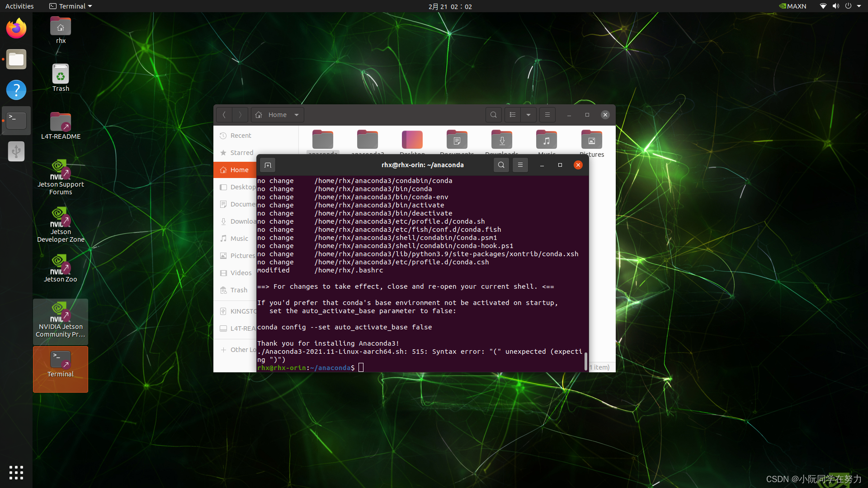Click the file manager sort options toggle
This screenshot has width=868, height=488.
click(528, 114)
